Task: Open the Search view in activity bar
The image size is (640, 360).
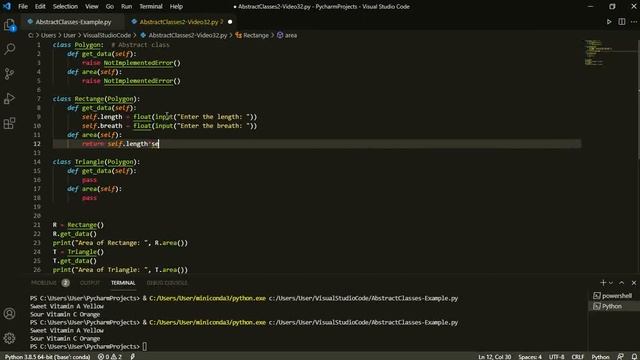Action: tap(9, 49)
